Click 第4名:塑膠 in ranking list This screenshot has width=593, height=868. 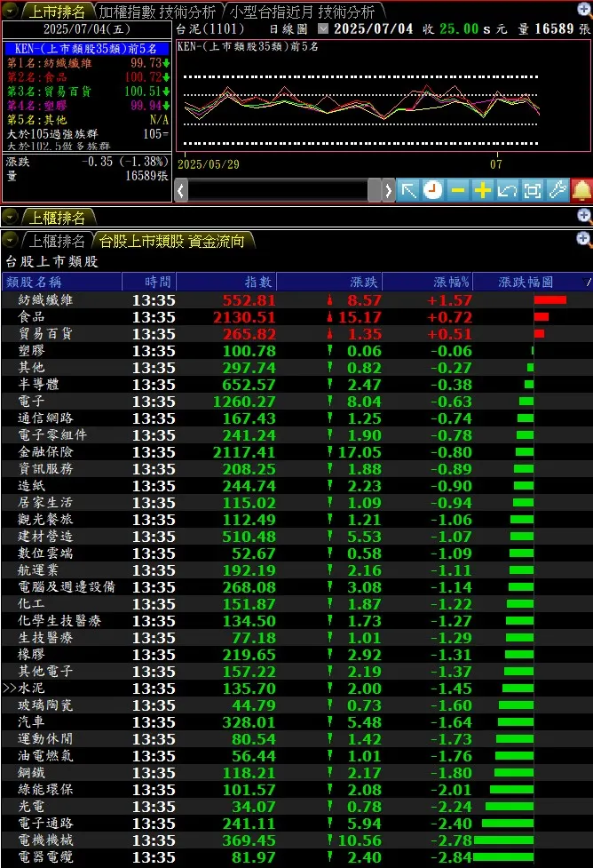(86, 105)
